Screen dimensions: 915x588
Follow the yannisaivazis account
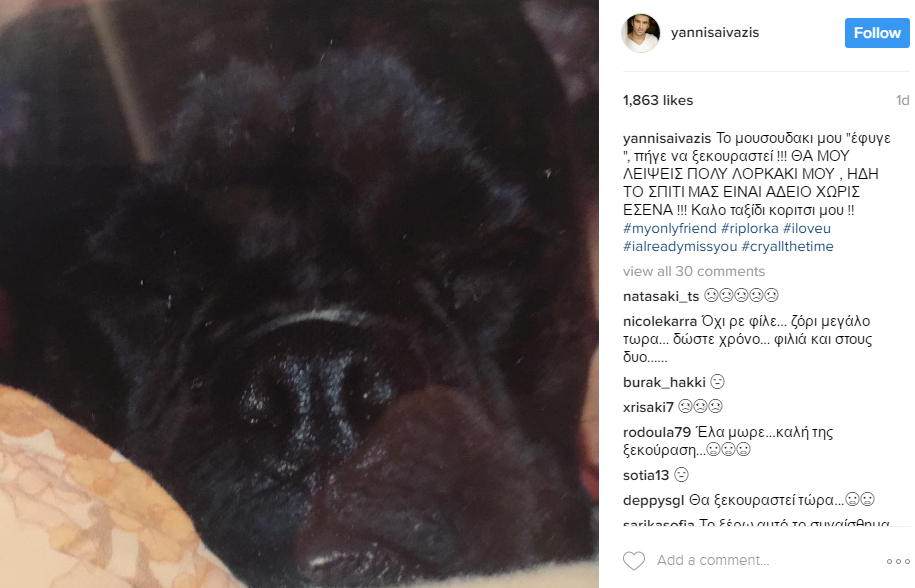877,33
